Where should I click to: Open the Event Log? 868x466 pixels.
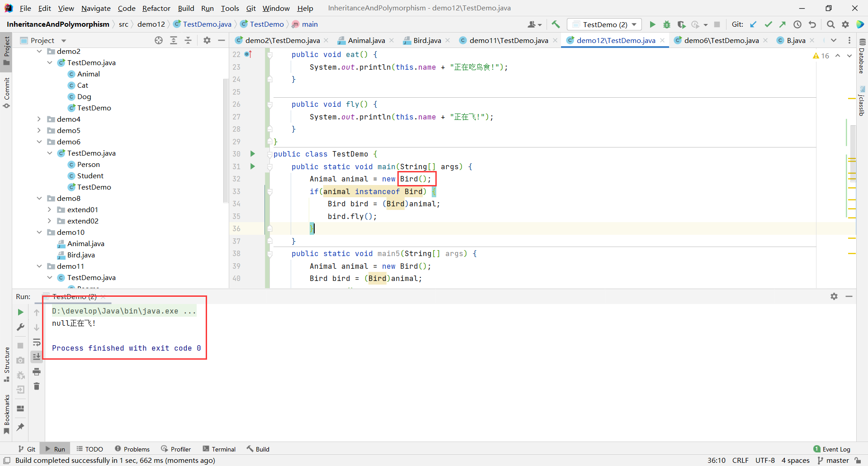pos(832,449)
